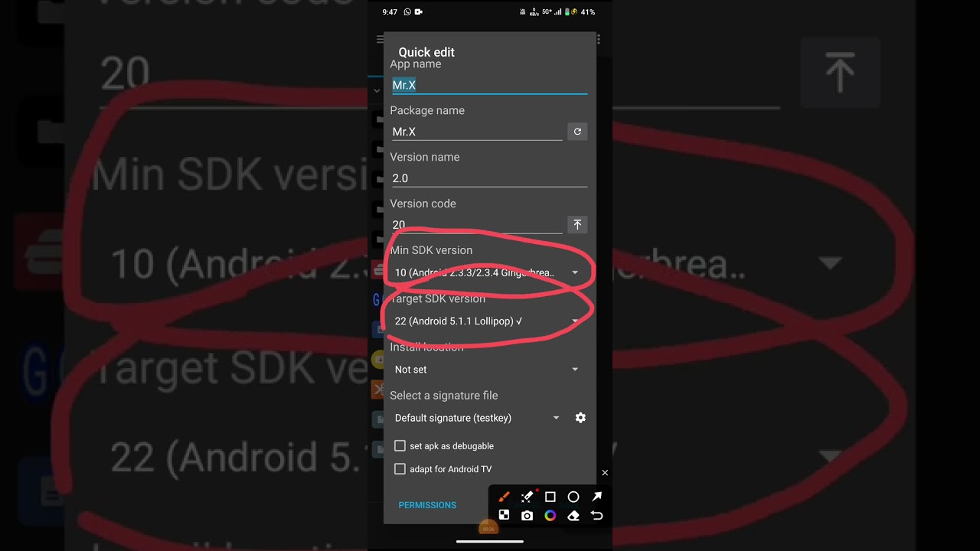Select the laser pen tool with red dot
980x551 pixels.
(528, 497)
